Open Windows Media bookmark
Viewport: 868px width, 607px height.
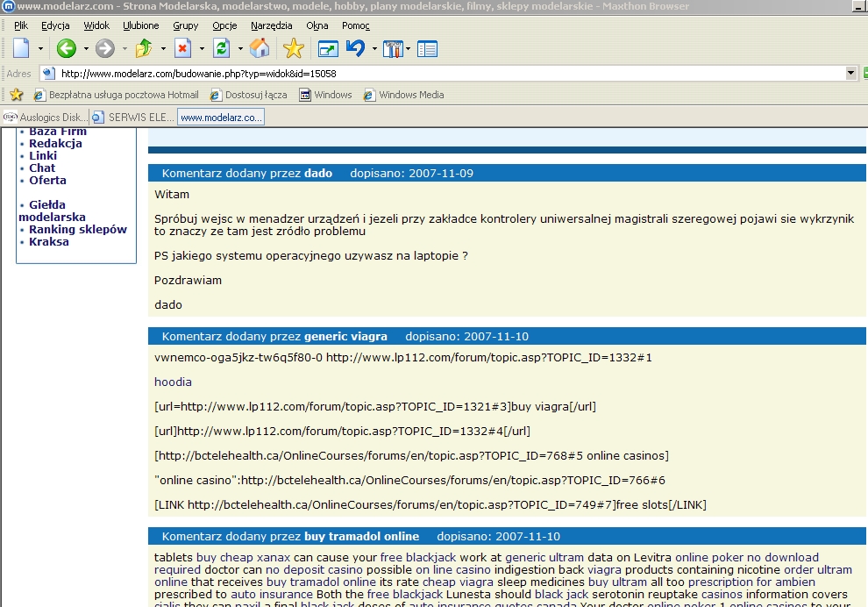(x=403, y=95)
